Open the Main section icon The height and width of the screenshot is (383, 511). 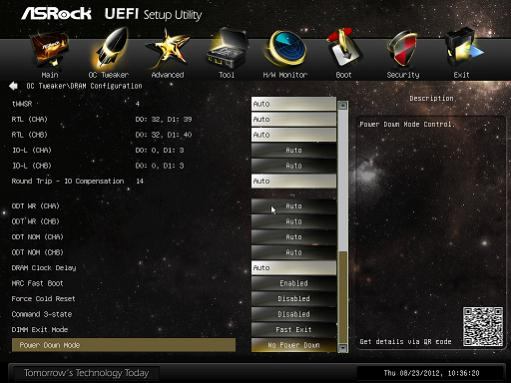(x=50, y=50)
